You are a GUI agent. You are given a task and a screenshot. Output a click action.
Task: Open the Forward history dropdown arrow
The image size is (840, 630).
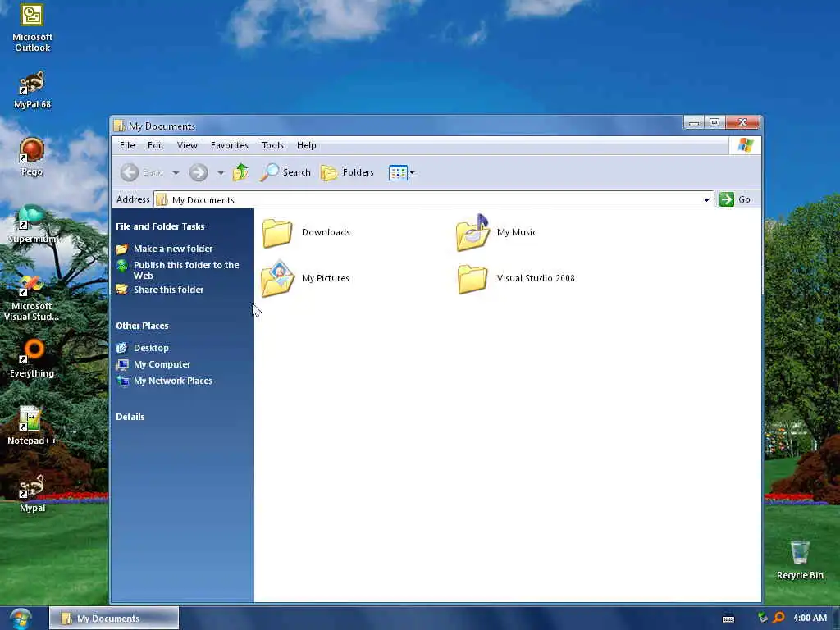[x=221, y=172]
